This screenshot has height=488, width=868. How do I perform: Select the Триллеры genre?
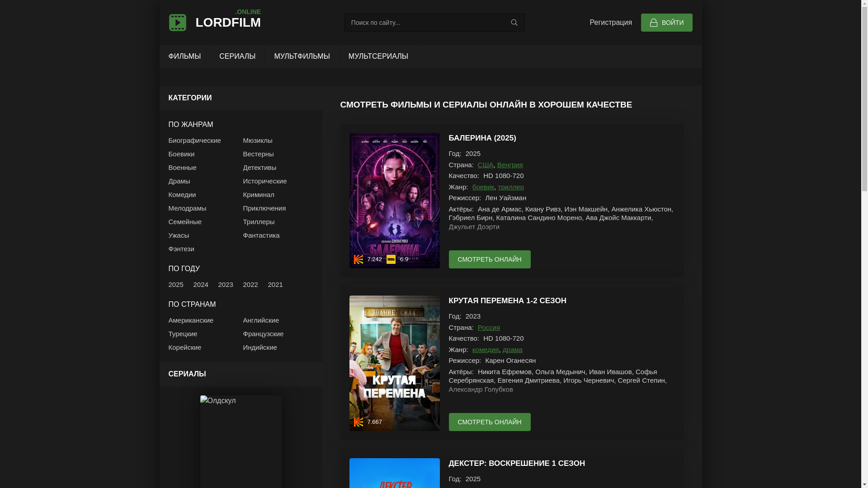259,222
